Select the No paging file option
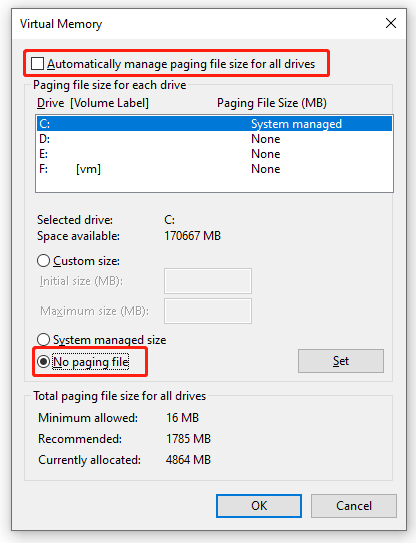Screen dimensions: 416x543 pyautogui.click(x=44, y=362)
